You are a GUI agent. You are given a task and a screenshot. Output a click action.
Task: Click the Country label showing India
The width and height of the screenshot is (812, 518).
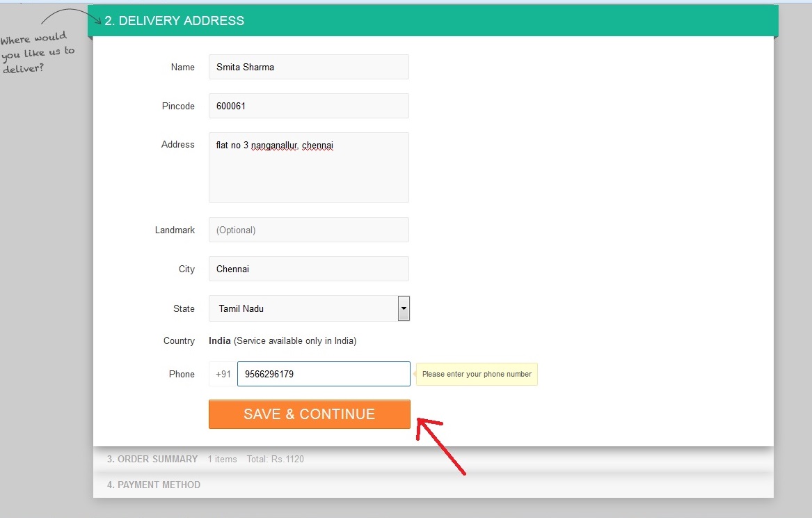pos(218,340)
